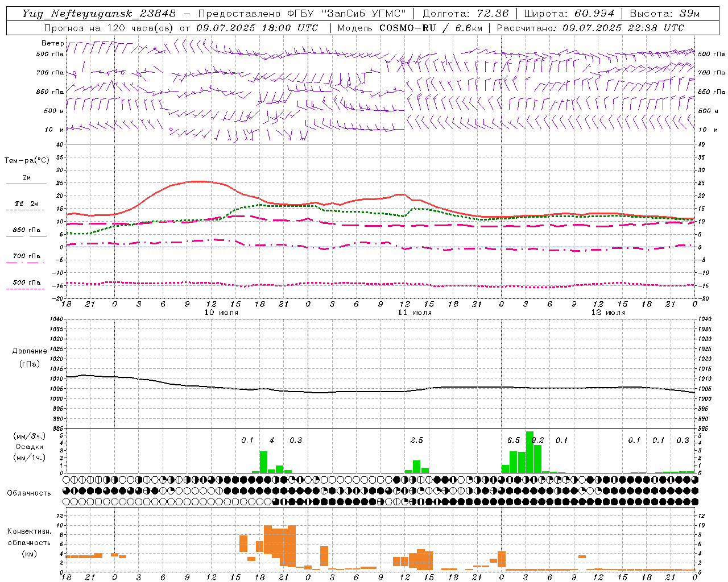Click the Конвективн. label
Image resolution: width=728 pixels, height=582 pixels.
tap(30, 531)
